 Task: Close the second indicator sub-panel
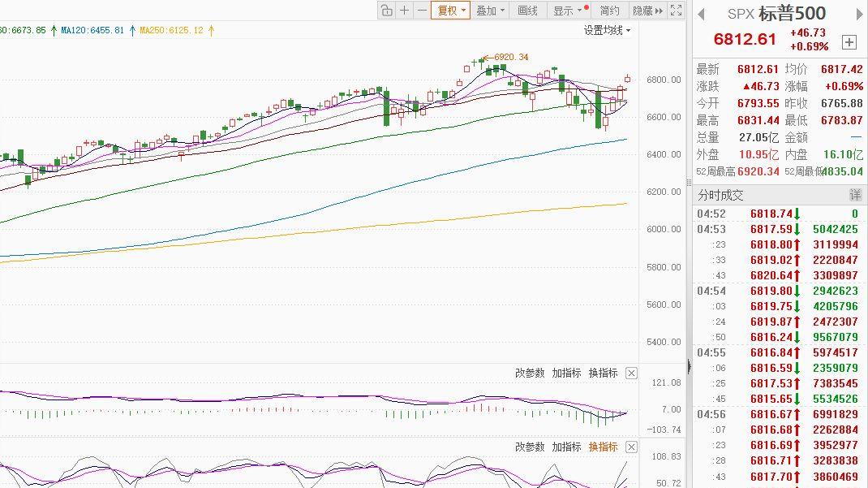click(x=632, y=447)
